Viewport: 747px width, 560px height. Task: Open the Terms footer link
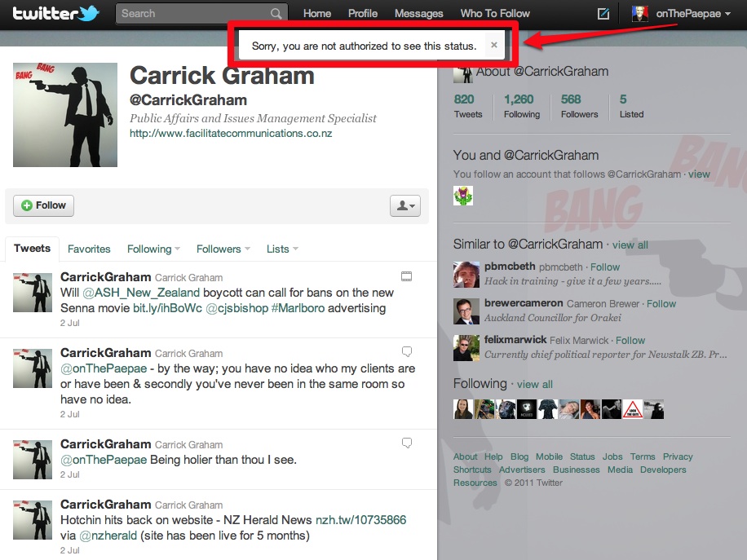[x=643, y=456]
